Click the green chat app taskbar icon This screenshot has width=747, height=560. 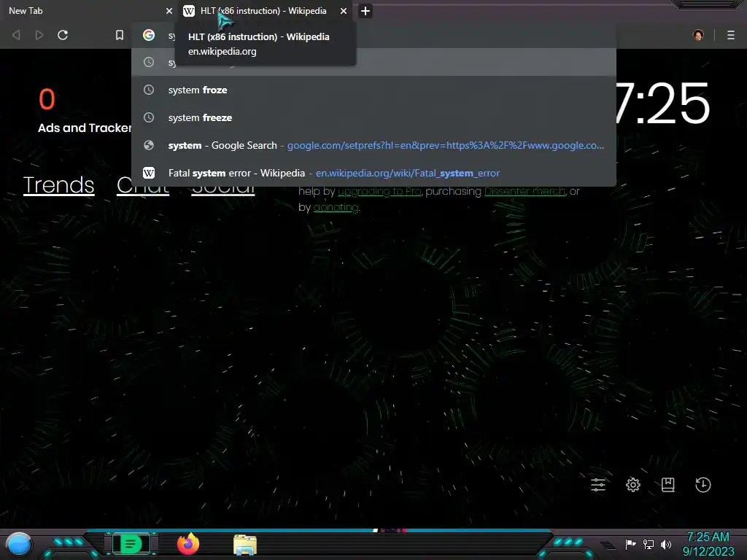131,544
